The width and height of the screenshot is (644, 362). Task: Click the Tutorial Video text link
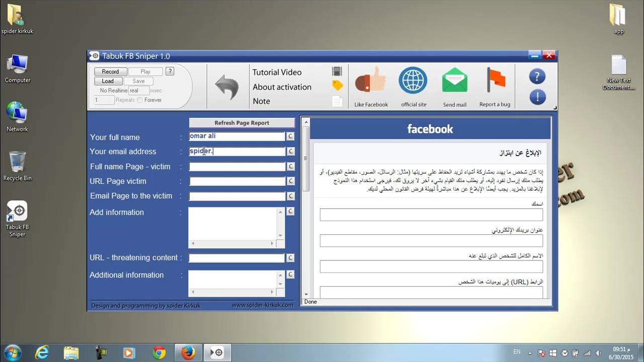(277, 72)
